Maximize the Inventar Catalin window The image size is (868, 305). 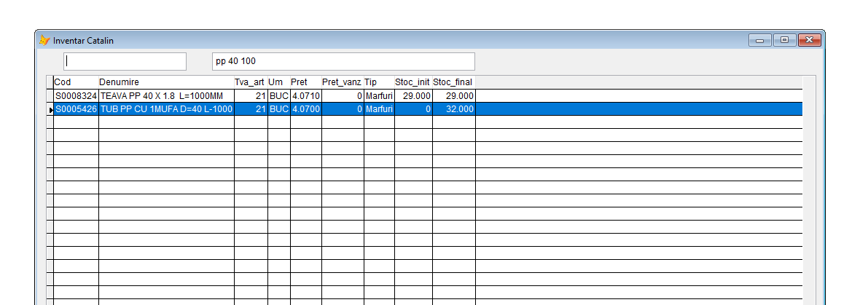coord(784,40)
